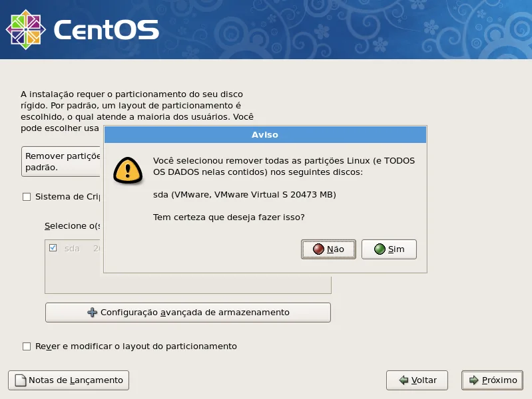
Task: Click the CentOS wordmark in the banner
Action: (x=106, y=29)
